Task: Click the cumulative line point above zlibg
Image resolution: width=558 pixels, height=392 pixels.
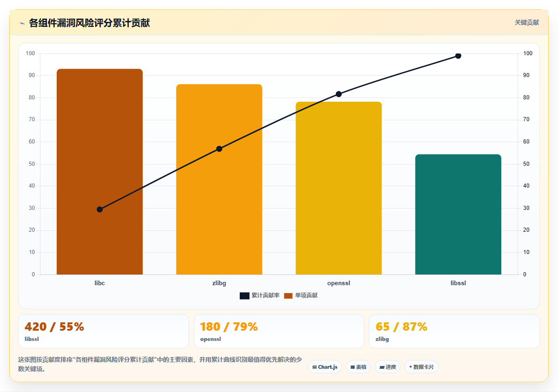Action: click(x=219, y=149)
